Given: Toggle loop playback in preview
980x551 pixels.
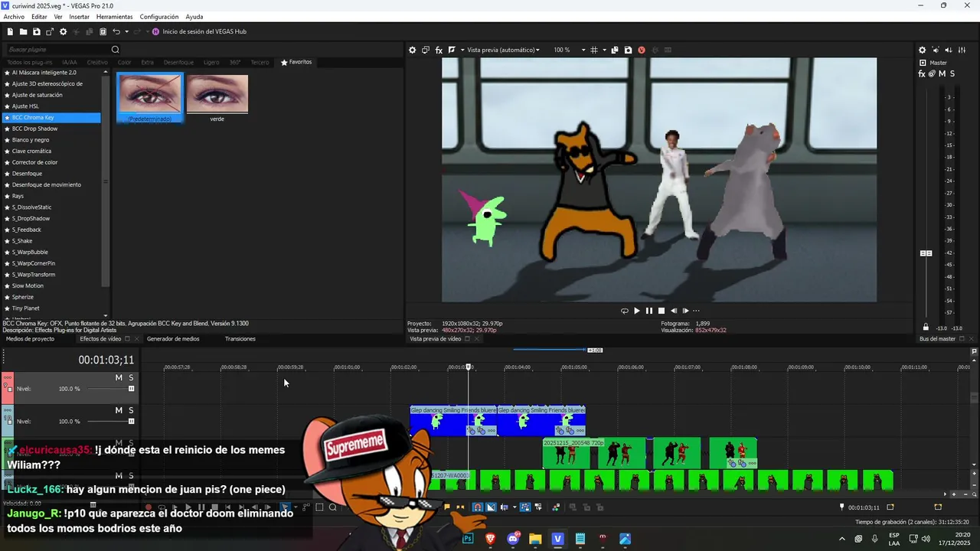Looking at the screenshot, I should (x=624, y=311).
